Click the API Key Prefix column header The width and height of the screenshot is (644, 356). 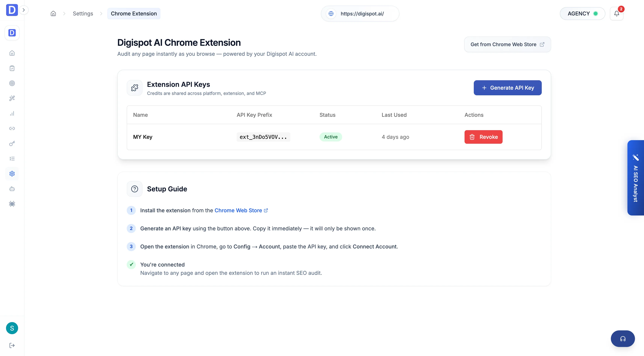(255, 115)
